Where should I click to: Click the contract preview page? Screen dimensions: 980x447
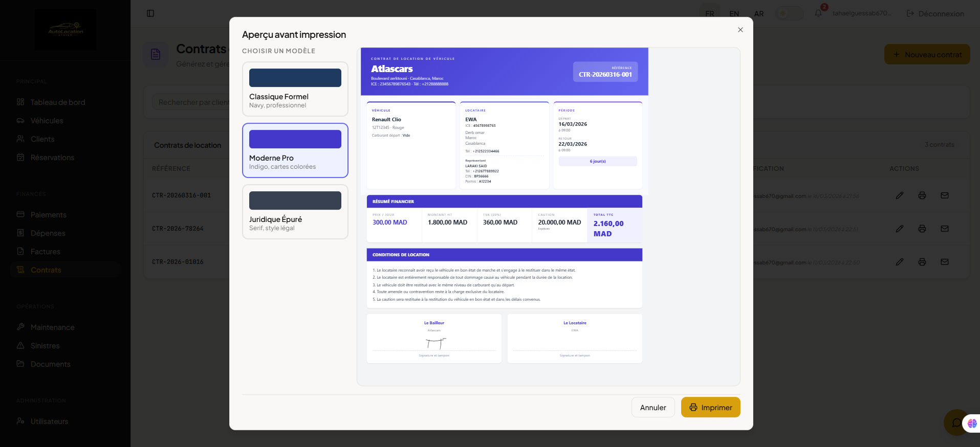[x=505, y=208]
